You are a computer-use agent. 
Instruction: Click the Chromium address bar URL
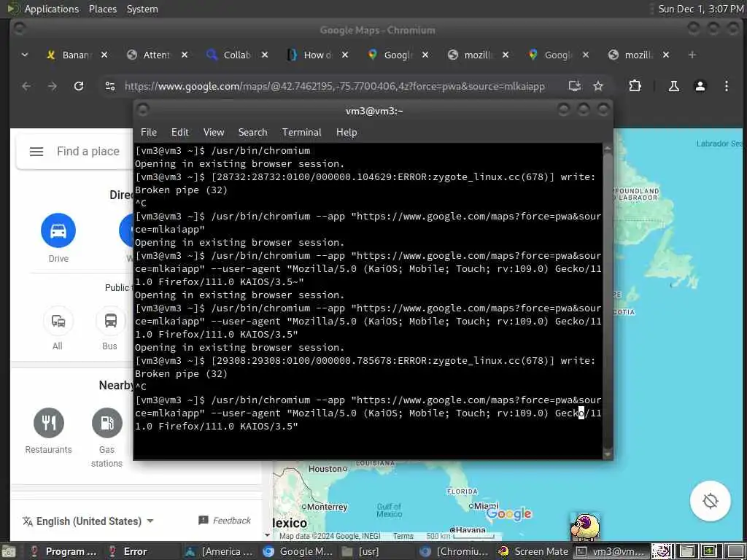pos(334,86)
